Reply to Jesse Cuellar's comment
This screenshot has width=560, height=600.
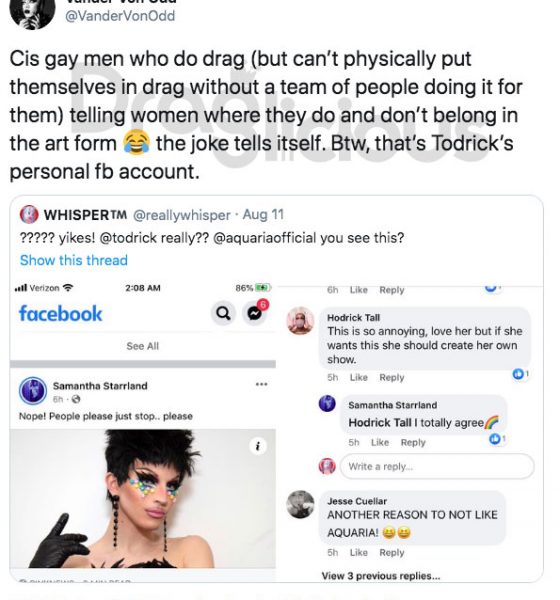(392, 553)
